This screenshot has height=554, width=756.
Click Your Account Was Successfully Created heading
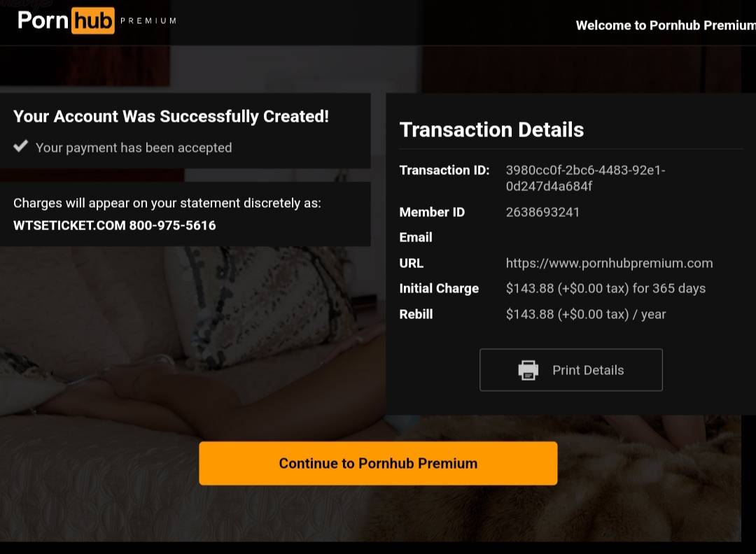point(171,116)
